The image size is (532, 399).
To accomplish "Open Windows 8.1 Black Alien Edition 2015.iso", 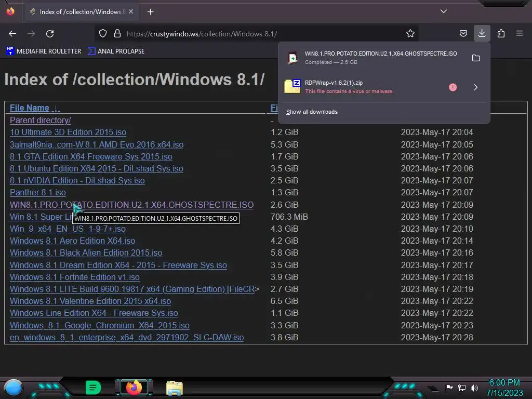I will (x=86, y=253).
